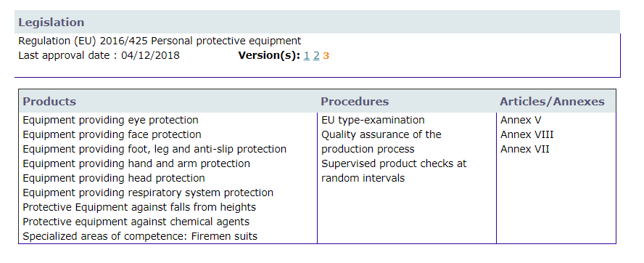Open version 2 link
The height and width of the screenshot is (263, 644).
tap(316, 55)
